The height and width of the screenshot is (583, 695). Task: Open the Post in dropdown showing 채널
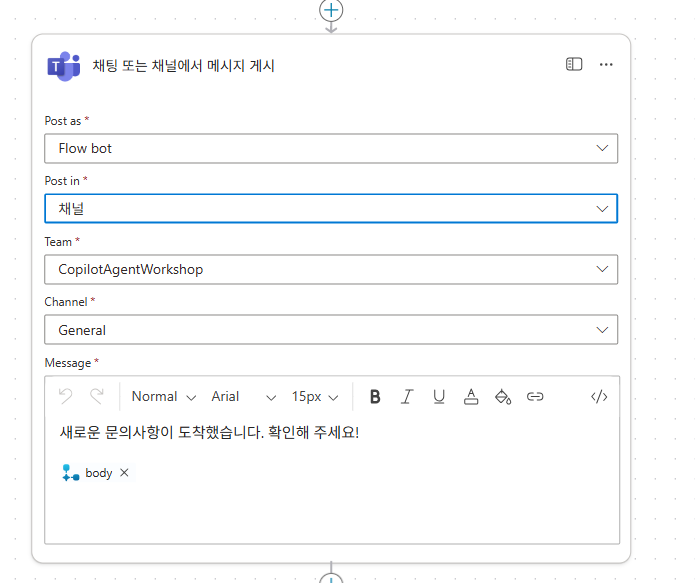tap(331, 208)
